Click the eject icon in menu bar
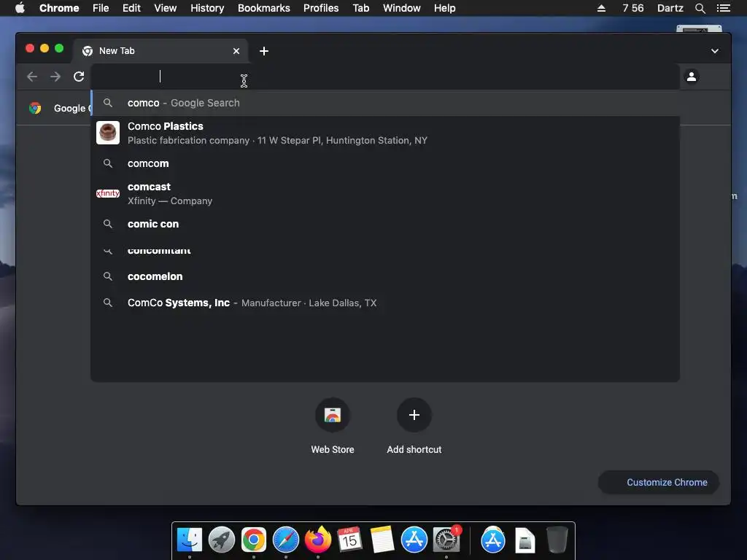 [x=601, y=8]
